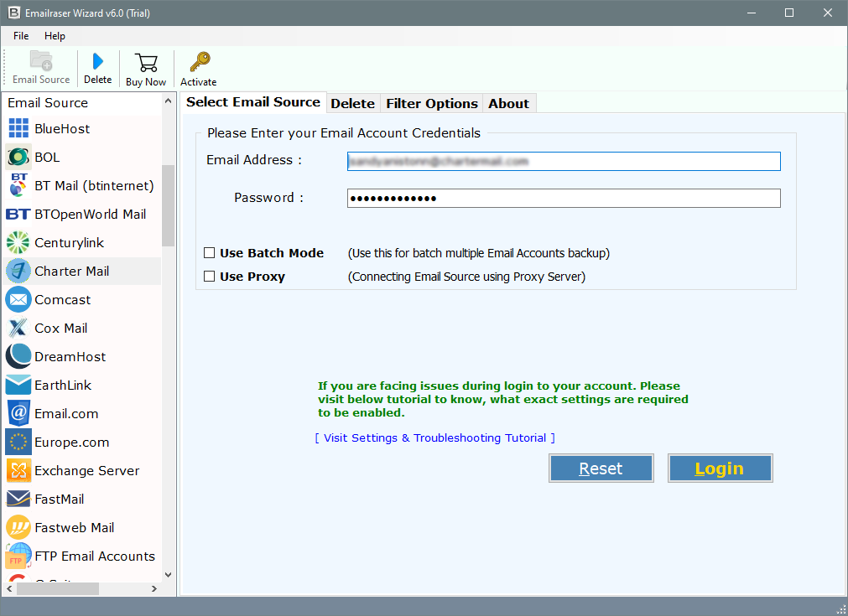The width and height of the screenshot is (848, 616).
Task: Select the FastMail envelope icon
Action: coord(18,500)
